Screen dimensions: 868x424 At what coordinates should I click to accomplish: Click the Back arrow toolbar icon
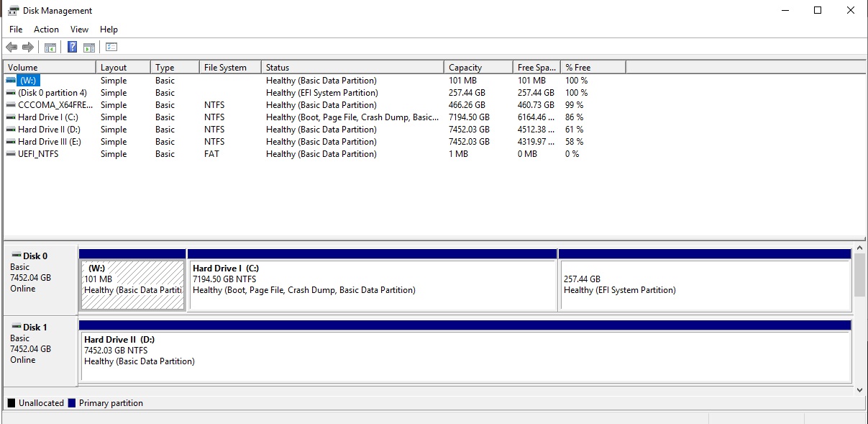(x=12, y=48)
